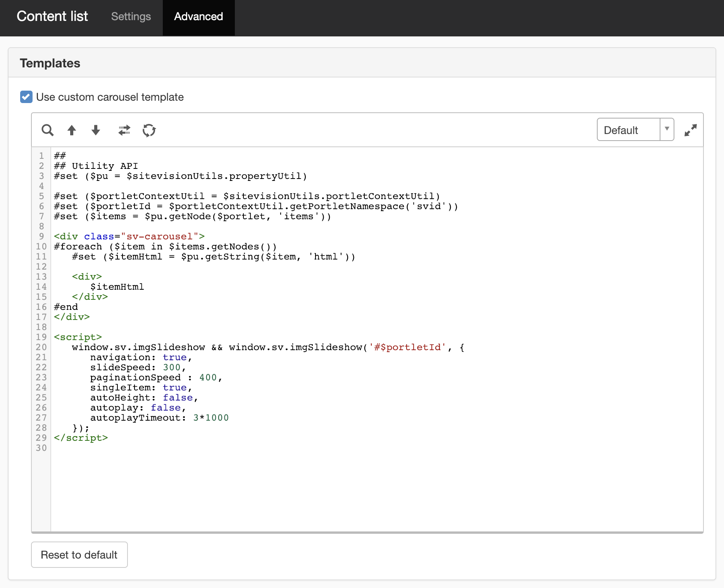Click the slideSpeed value 300
The width and height of the screenshot is (724, 588).
pyautogui.click(x=172, y=367)
